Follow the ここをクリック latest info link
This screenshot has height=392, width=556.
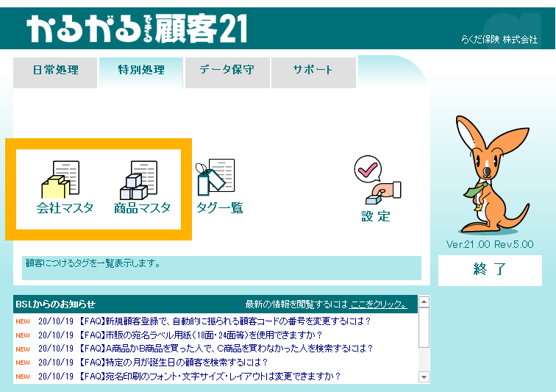coord(378,304)
